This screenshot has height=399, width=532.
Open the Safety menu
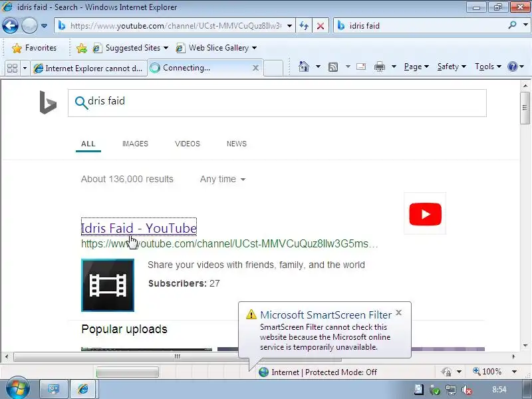pyautogui.click(x=452, y=66)
